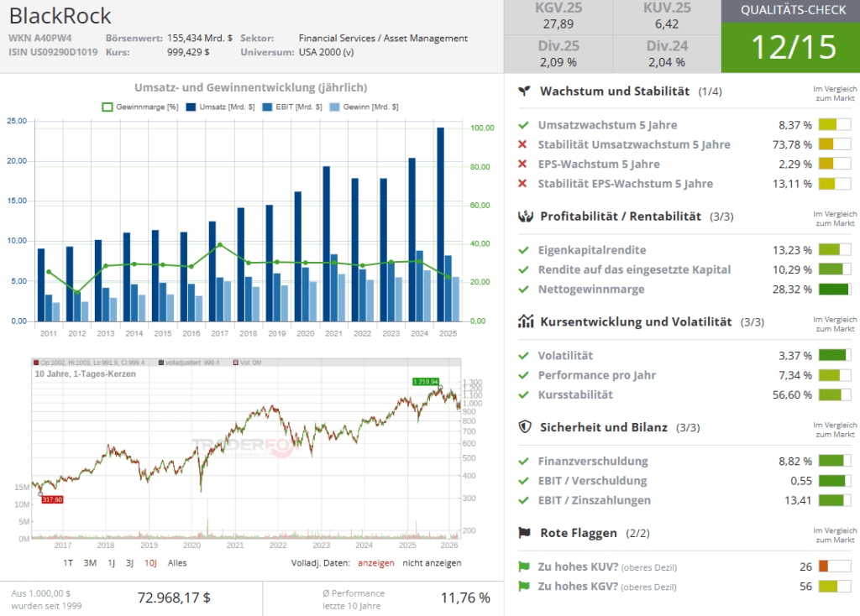Click the red cross beside EPS-Wachstum 5 Jahre
Viewport: 860px width, 616px height.
(x=524, y=164)
